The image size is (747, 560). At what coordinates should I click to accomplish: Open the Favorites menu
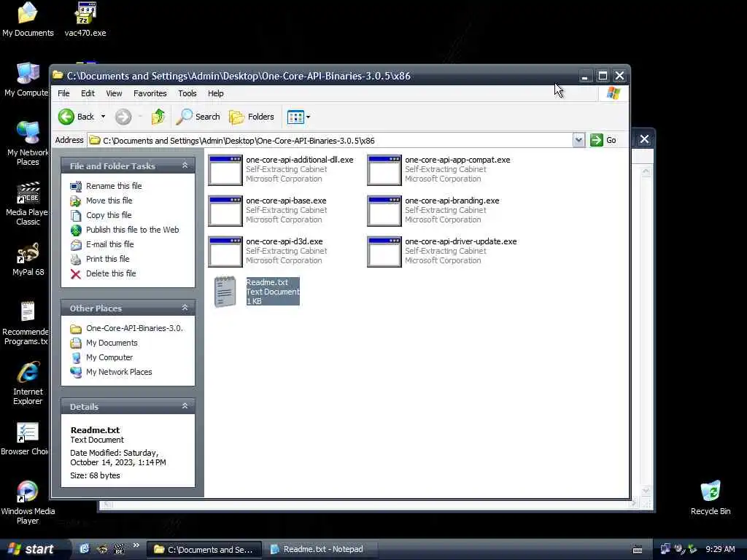(x=150, y=93)
